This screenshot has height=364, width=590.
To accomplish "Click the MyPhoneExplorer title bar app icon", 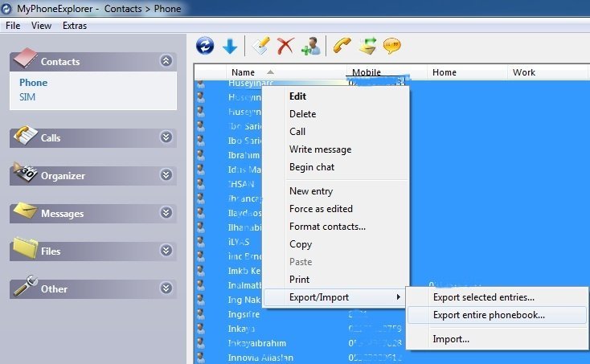I will pos(6,9).
